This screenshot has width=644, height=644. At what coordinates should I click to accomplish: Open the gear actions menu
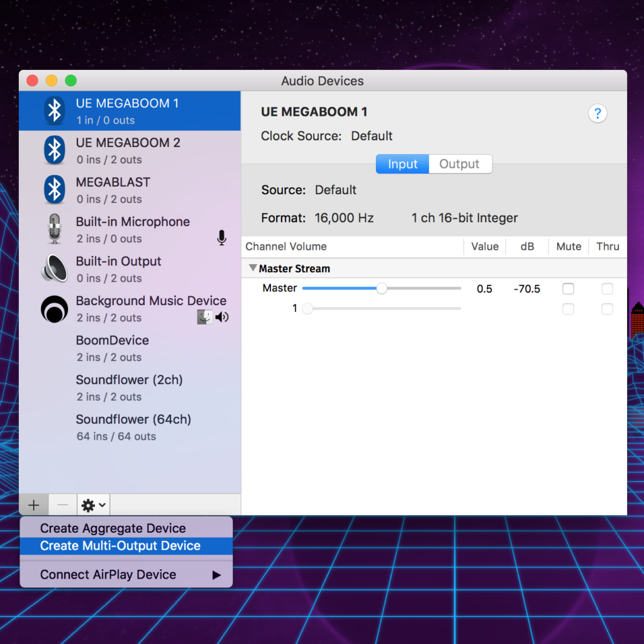pyautogui.click(x=94, y=505)
